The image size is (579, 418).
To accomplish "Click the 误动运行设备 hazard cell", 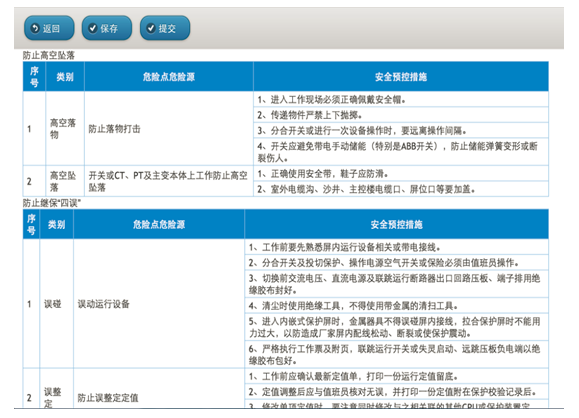I will [x=159, y=304].
